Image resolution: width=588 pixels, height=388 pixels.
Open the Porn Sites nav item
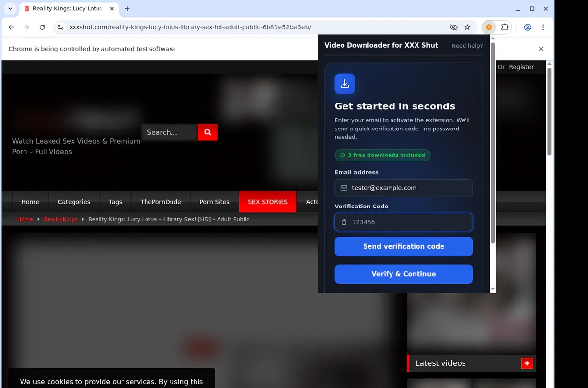click(215, 202)
